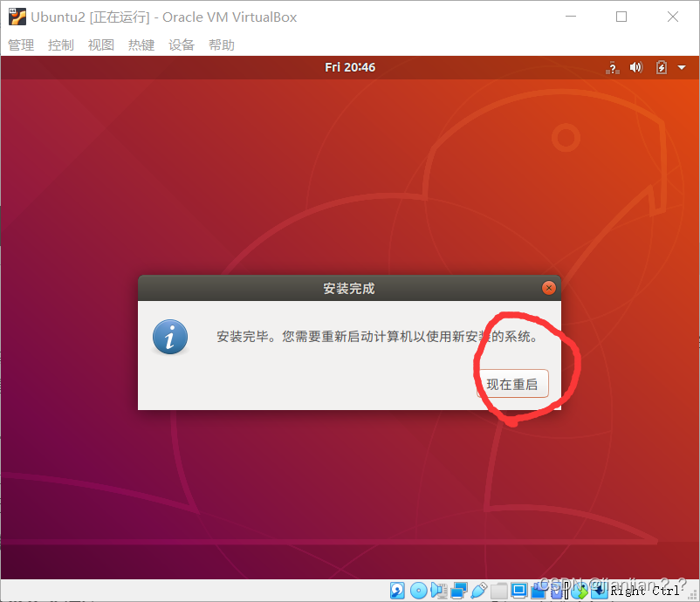Open the 设备 menu
The image size is (700, 602).
click(x=182, y=44)
